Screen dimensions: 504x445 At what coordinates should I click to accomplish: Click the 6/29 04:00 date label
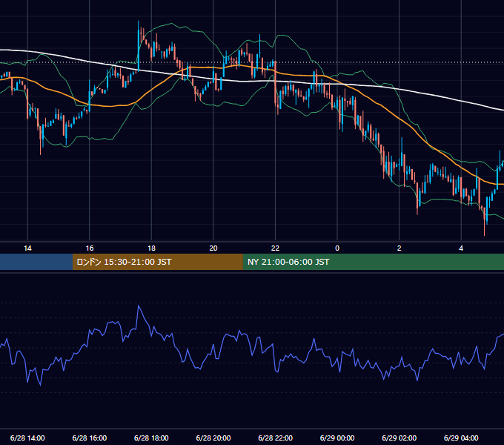pos(461,438)
